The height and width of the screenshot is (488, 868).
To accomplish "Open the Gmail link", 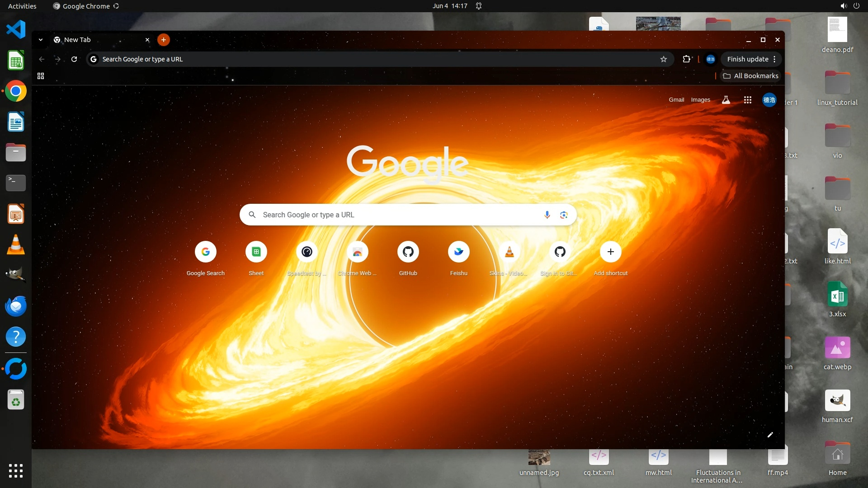I will 676,100.
